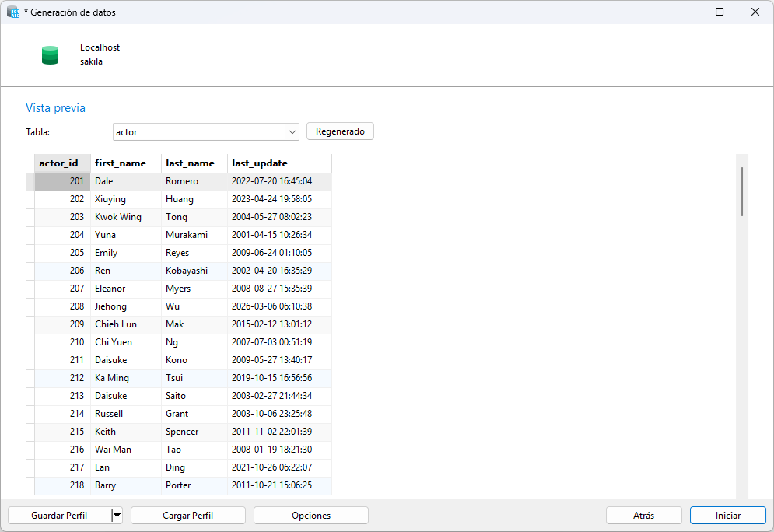774x532 pixels.
Task: Select first name cell Yuna
Action: [126, 235]
